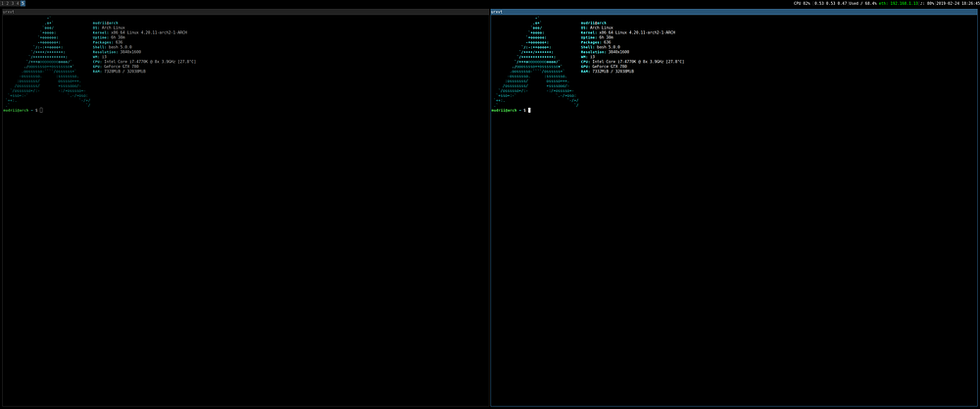Select the active workspace 5 button

[23, 3]
